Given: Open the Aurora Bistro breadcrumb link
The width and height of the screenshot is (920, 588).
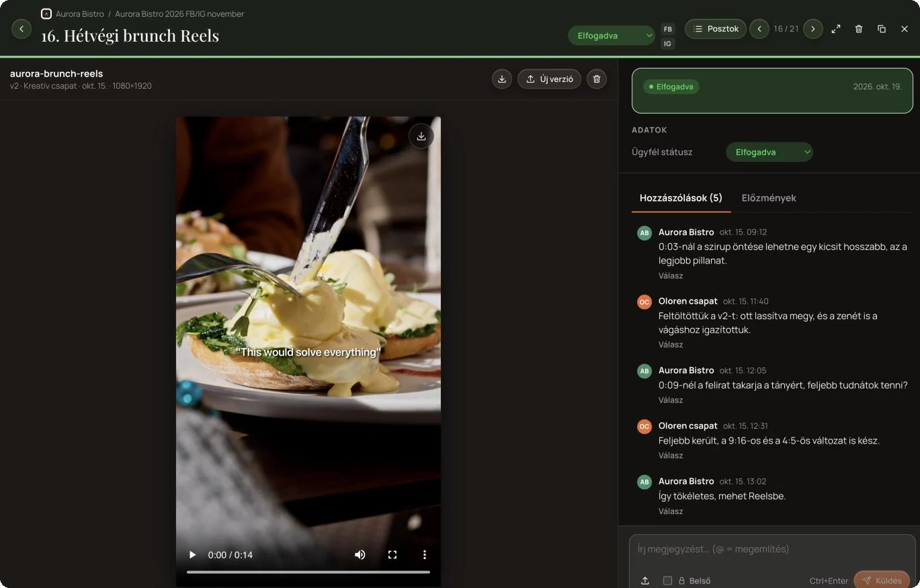Looking at the screenshot, I should (x=80, y=13).
